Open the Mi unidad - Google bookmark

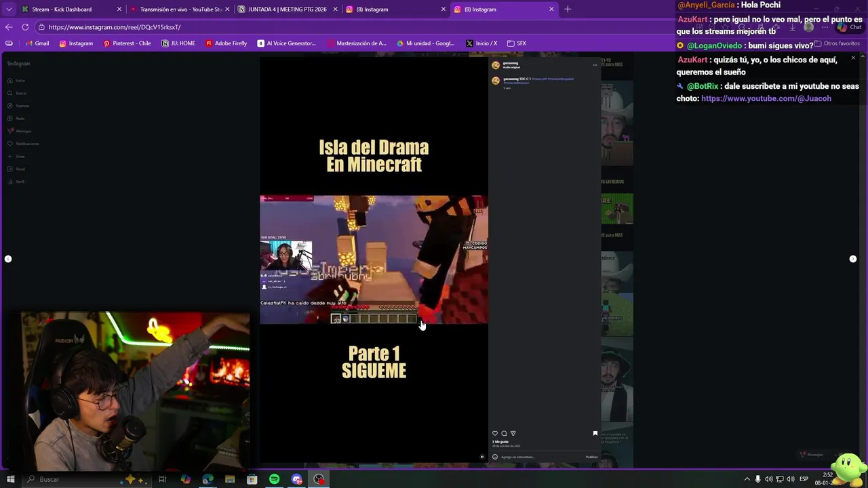pyautogui.click(x=426, y=43)
